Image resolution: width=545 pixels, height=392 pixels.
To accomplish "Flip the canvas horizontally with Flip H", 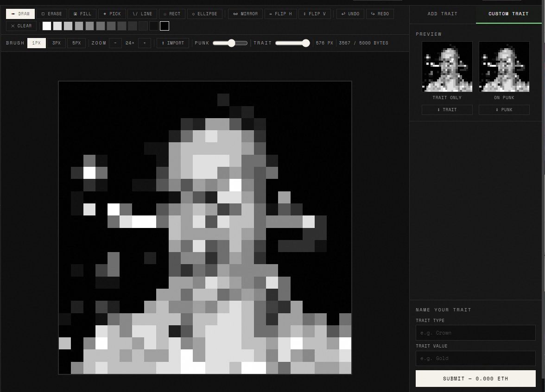I will [280, 14].
